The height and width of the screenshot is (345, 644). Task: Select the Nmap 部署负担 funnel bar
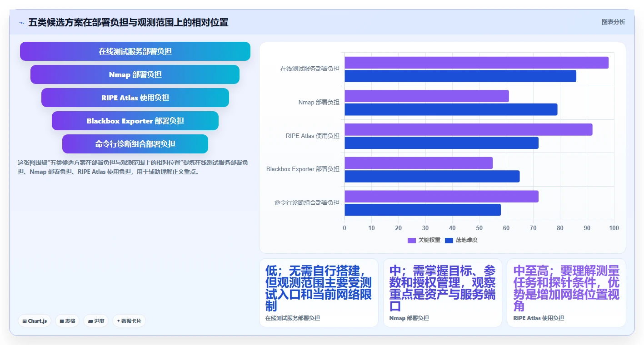135,74
